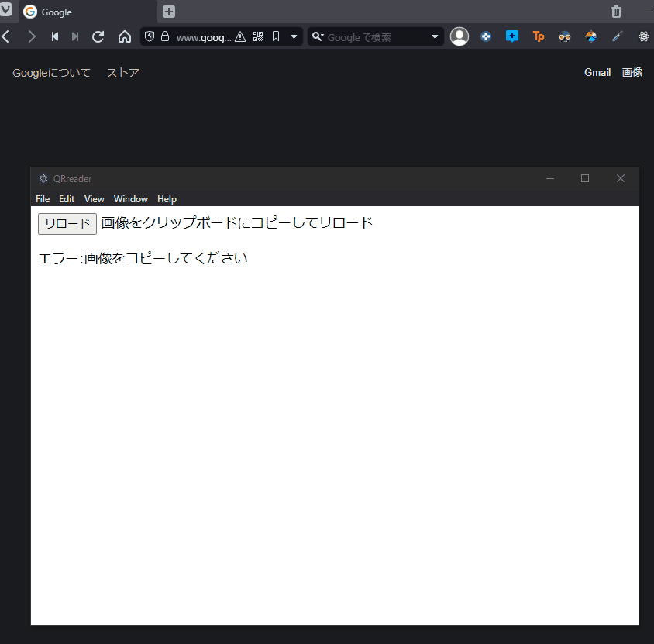
Task: Click the search engine magnifier icon
Action: tap(318, 36)
